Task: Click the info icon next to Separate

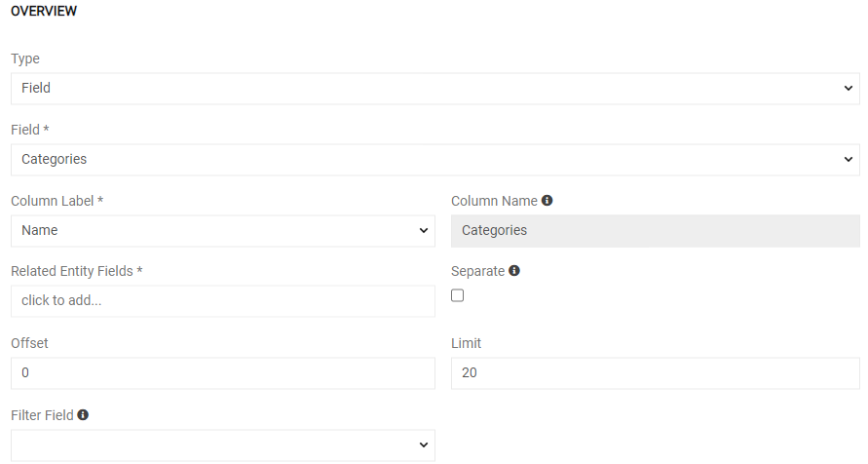Action: tap(514, 271)
